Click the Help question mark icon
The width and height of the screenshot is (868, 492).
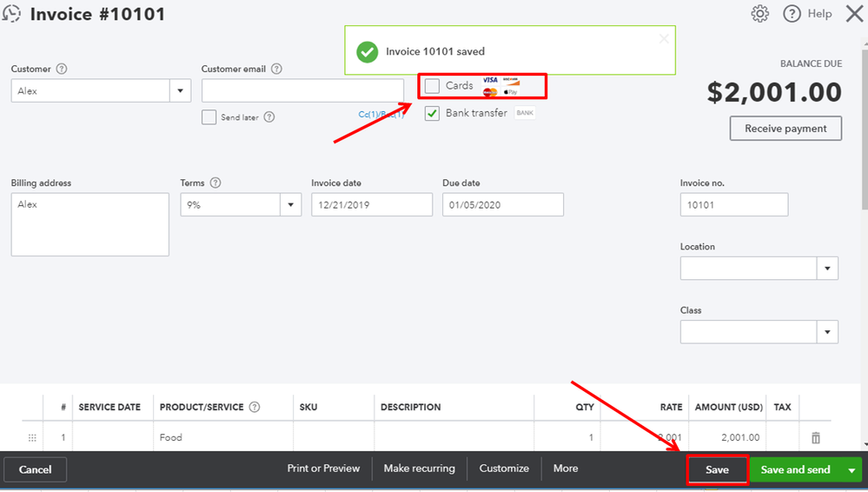(x=792, y=13)
